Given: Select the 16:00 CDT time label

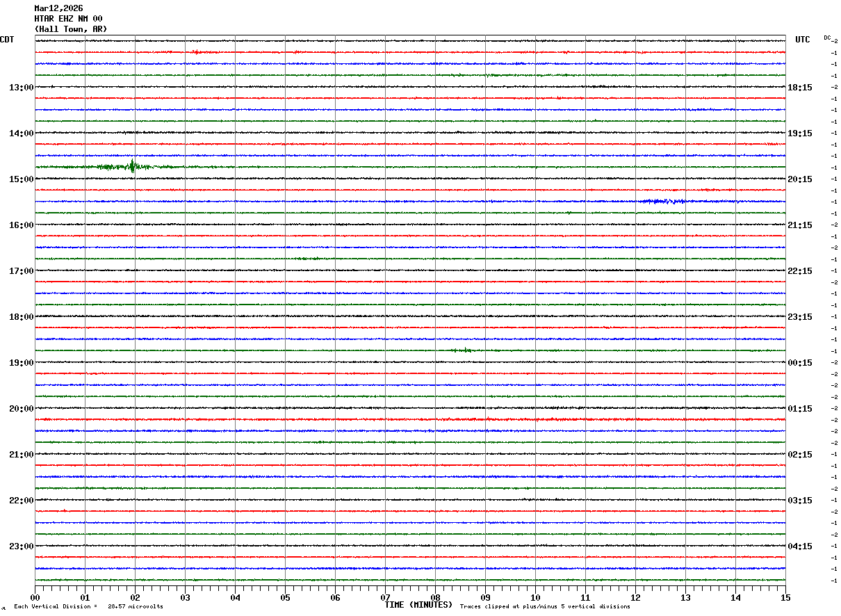Looking at the screenshot, I should click(21, 225).
